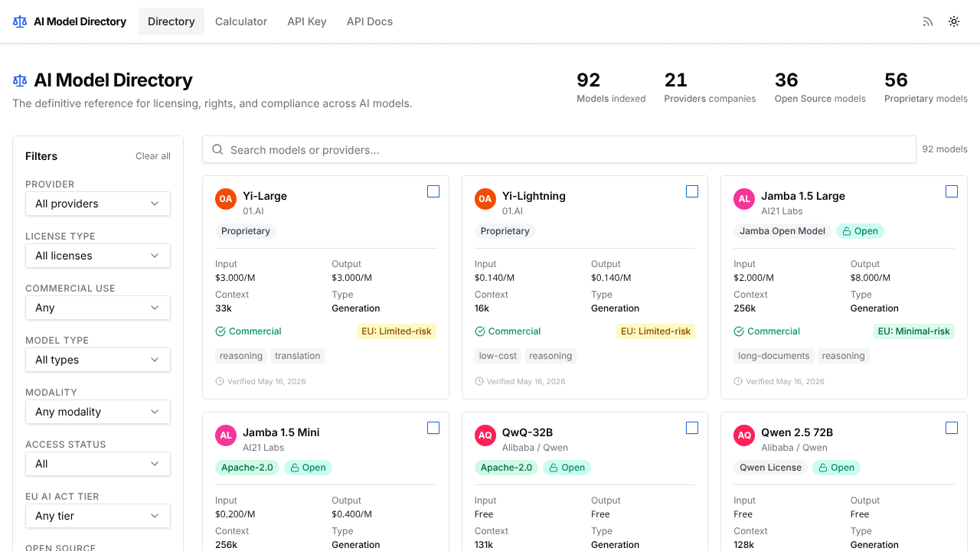Click Clear all filters
980x551 pixels.
click(153, 156)
